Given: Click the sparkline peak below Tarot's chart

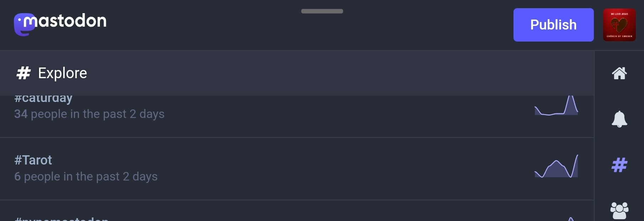Looking at the screenshot, I should (570, 219).
